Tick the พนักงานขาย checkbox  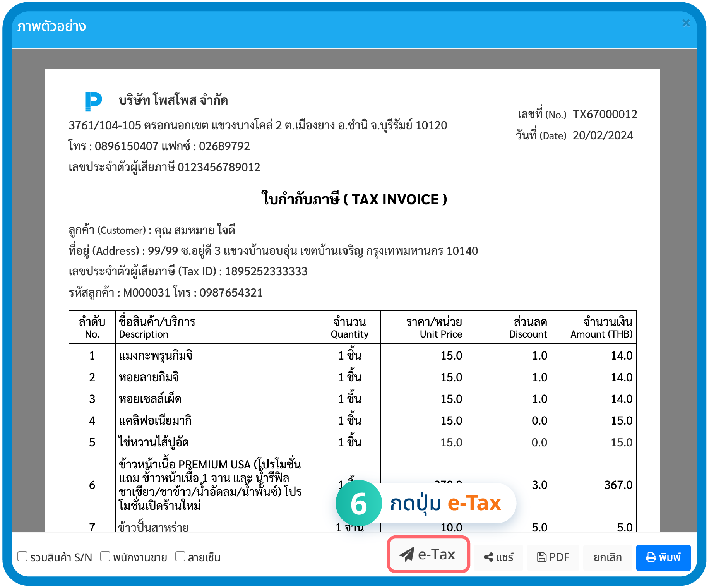click(x=105, y=557)
